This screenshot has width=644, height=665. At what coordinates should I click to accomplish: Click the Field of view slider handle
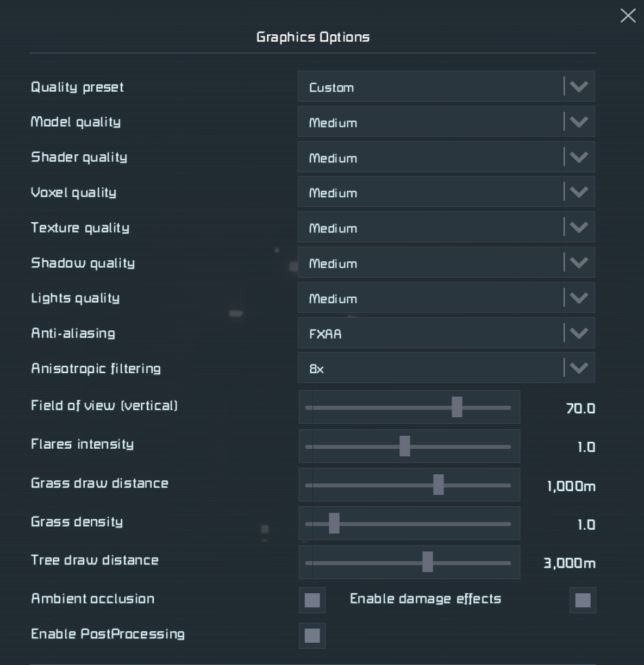point(457,407)
